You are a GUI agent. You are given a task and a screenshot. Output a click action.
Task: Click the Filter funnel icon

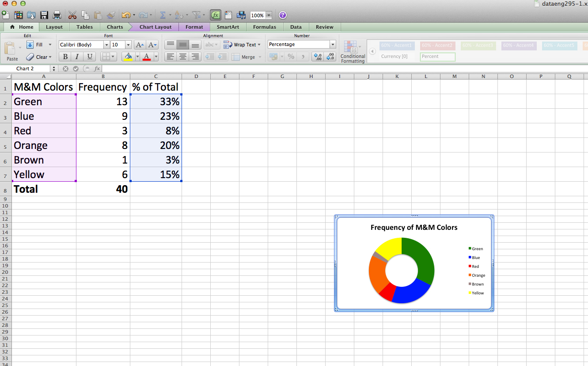pos(196,15)
